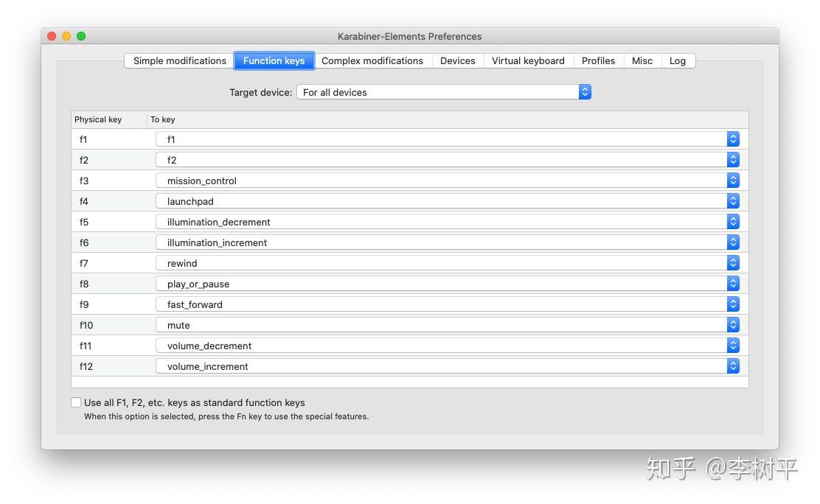This screenshot has width=820, height=504.
Task: Change the rewind mapping for f7
Action: coord(732,262)
